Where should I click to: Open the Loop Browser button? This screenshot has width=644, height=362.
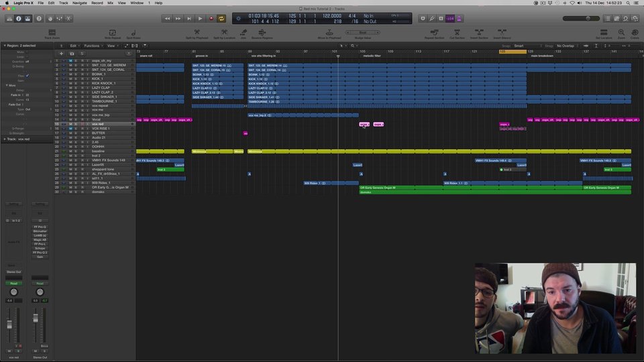click(x=625, y=19)
